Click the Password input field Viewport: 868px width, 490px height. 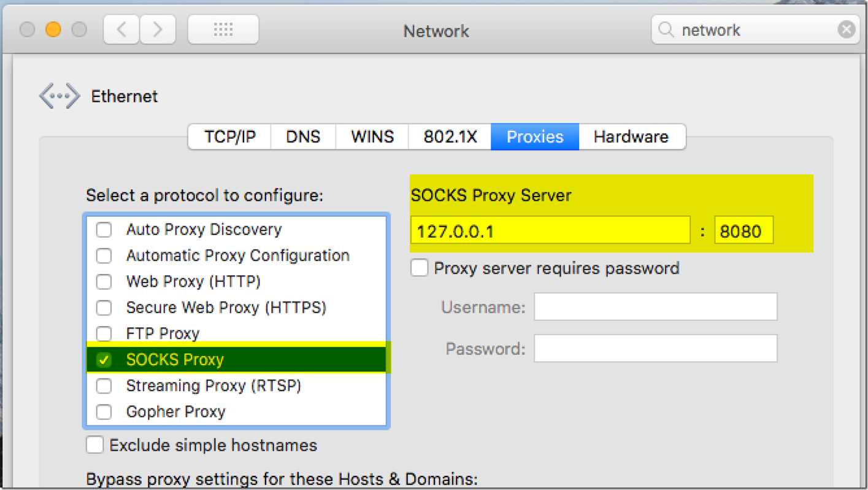pos(655,348)
